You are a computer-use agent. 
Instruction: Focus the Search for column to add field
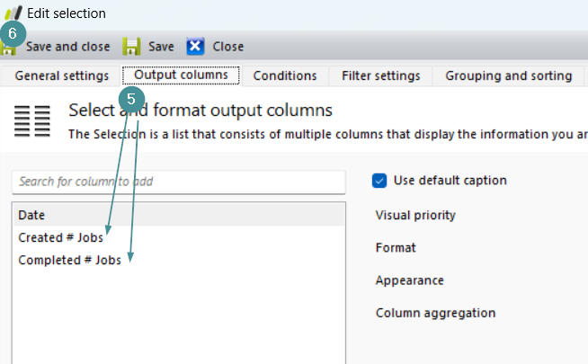[x=178, y=182]
